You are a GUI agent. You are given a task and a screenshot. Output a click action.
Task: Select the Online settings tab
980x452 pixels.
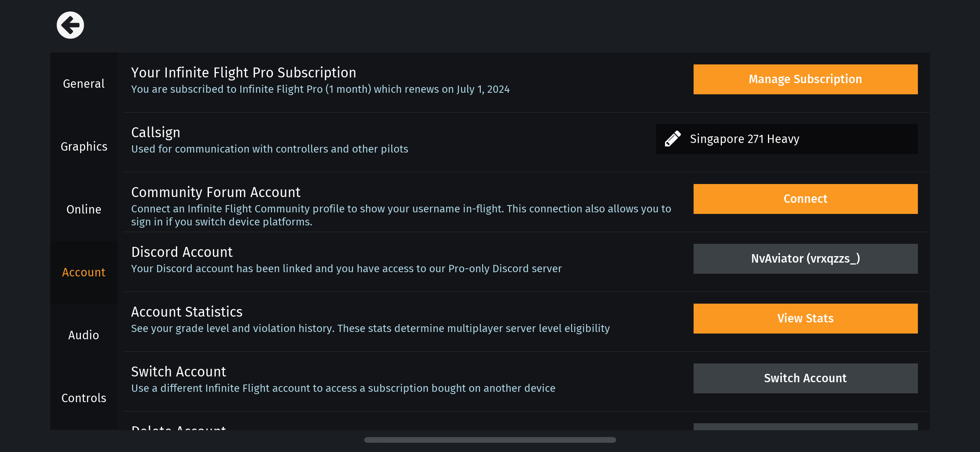(x=84, y=209)
